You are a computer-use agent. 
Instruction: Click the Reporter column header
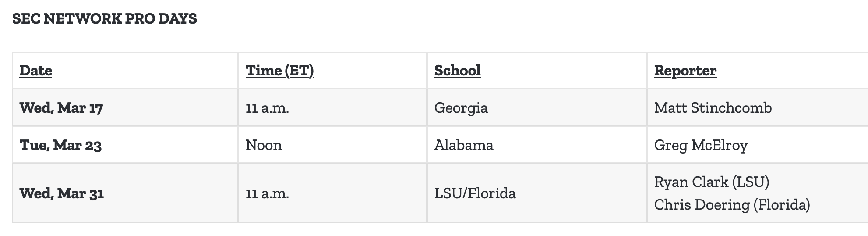click(685, 71)
